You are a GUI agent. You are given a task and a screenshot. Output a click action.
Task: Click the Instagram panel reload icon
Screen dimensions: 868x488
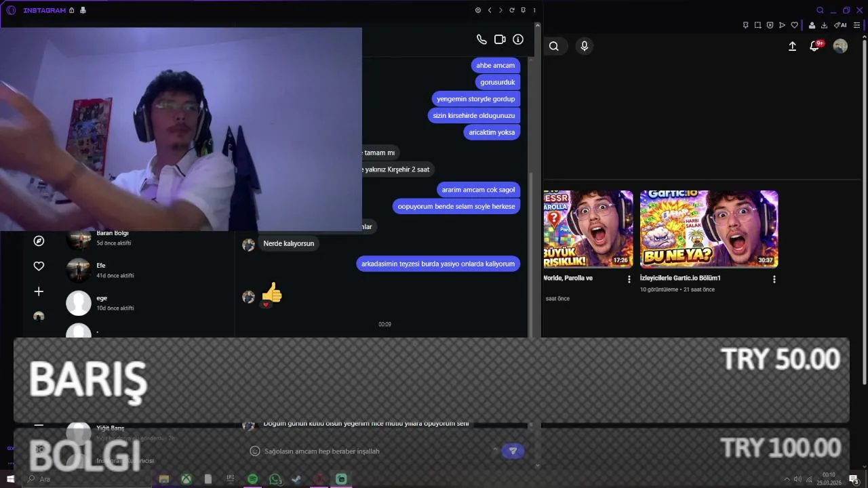coord(512,10)
